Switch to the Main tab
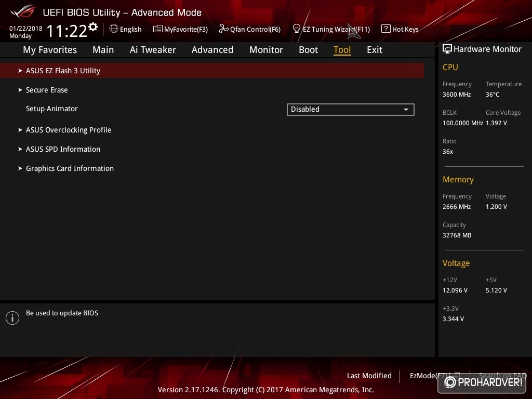This screenshot has height=399, width=532. (x=103, y=50)
